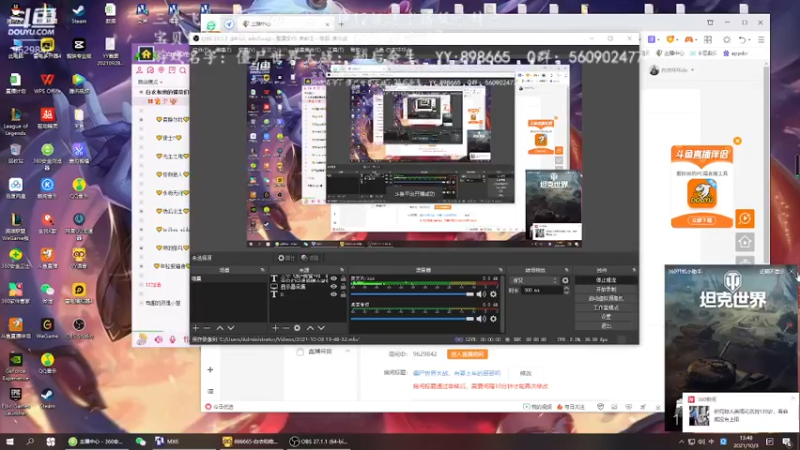Mute the second audio mixer channel
Viewport: 800px width, 450px height.
[x=481, y=318]
